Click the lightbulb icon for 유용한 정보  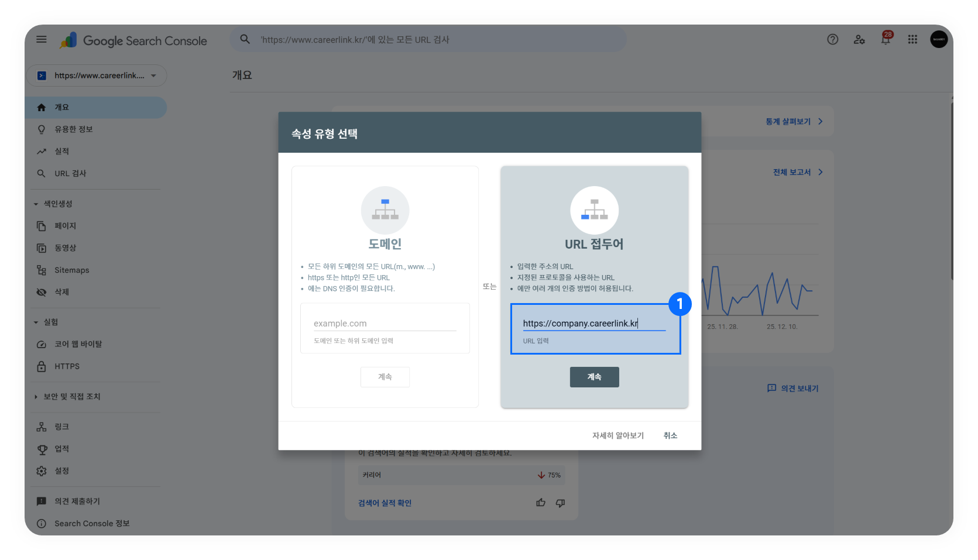pyautogui.click(x=42, y=129)
